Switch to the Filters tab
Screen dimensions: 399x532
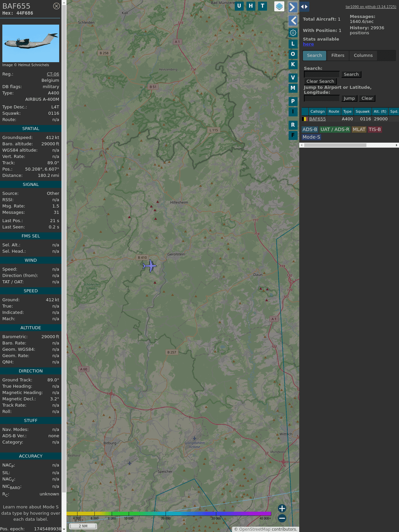[x=338, y=56]
